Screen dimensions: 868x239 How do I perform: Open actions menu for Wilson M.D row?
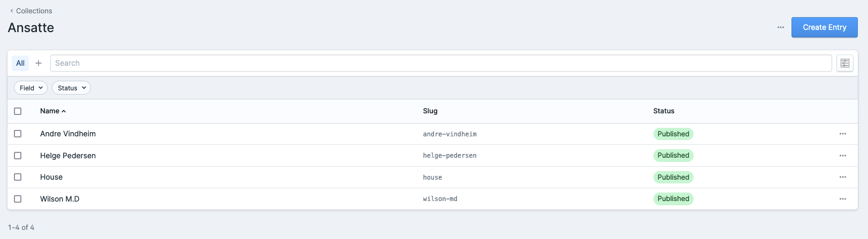[x=842, y=199]
